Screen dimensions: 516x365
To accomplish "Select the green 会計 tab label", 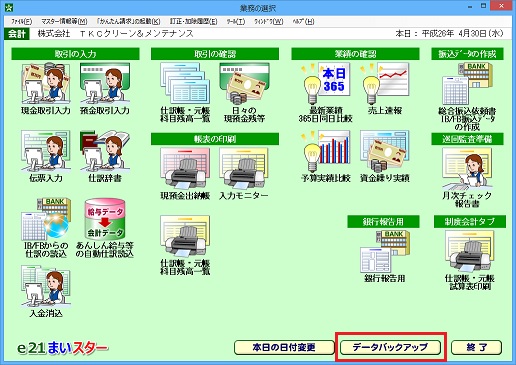I will click(17, 34).
